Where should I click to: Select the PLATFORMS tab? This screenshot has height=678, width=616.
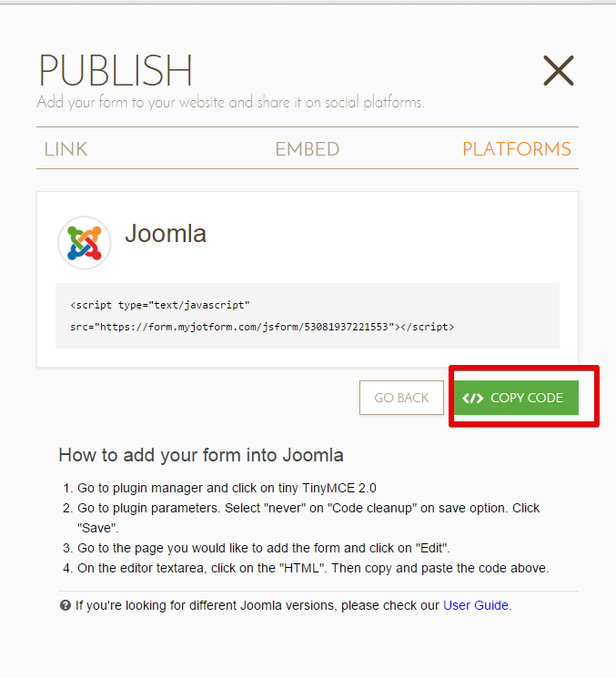(x=517, y=149)
